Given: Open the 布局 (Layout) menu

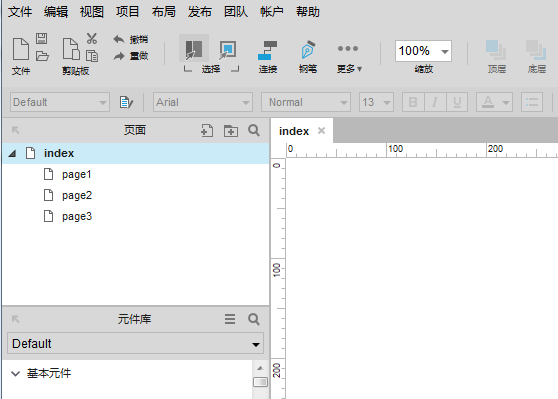Looking at the screenshot, I should 164,12.
